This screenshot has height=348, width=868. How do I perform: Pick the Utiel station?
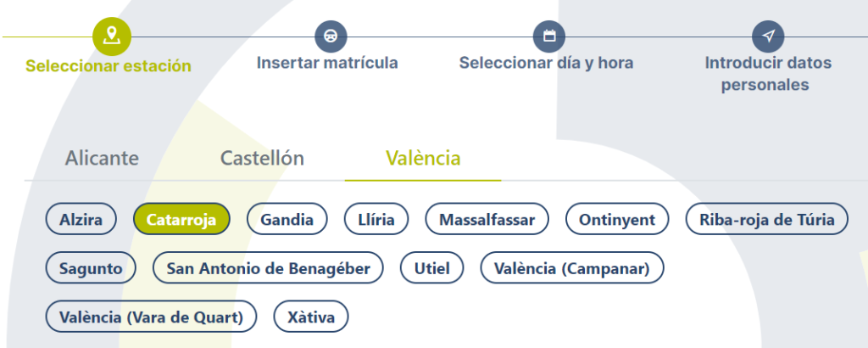point(431,268)
